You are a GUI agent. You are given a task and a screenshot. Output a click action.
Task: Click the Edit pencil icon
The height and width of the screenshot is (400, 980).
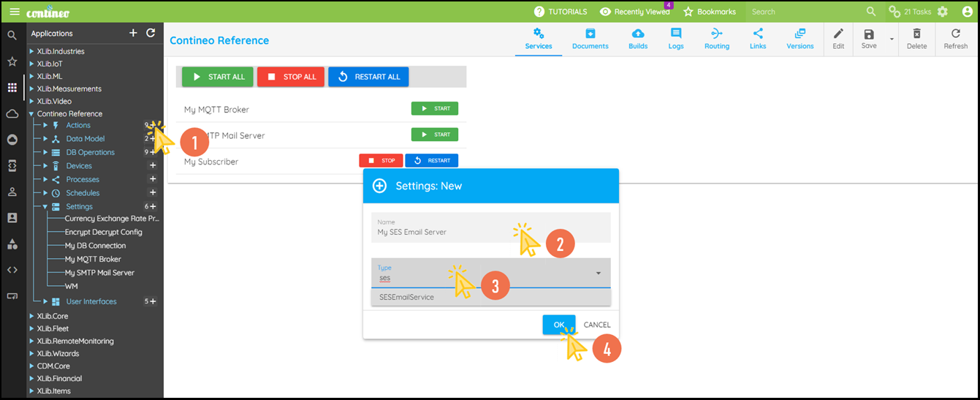pos(838,38)
